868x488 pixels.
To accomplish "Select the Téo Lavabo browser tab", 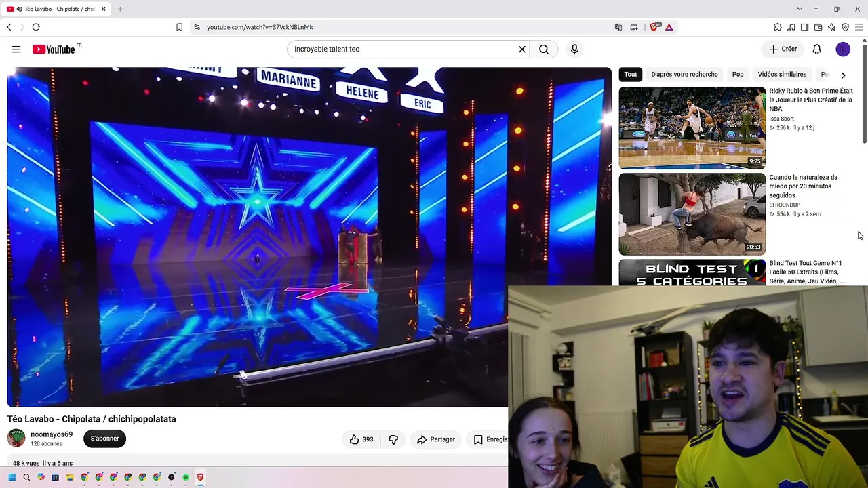I will coord(57,9).
